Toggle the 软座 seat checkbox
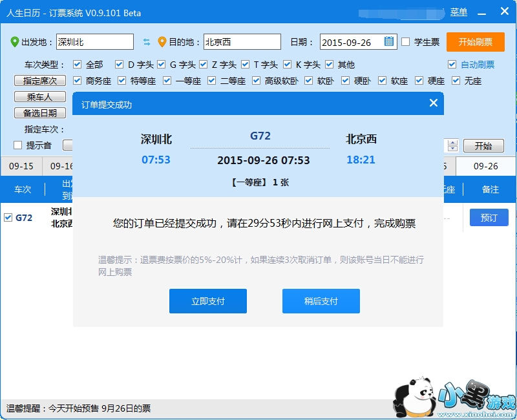 click(382, 80)
